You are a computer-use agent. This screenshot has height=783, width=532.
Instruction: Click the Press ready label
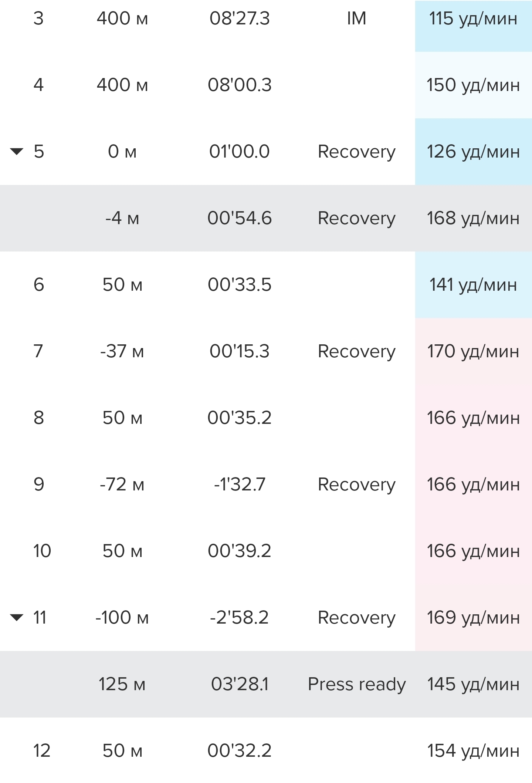356,684
